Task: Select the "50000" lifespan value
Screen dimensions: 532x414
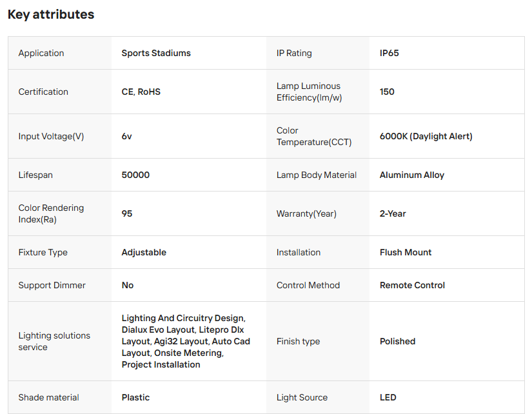Action: click(x=135, y=175)
